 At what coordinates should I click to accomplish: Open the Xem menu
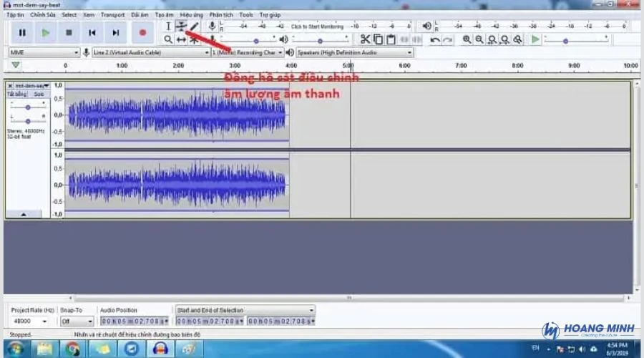pos(89,15)
